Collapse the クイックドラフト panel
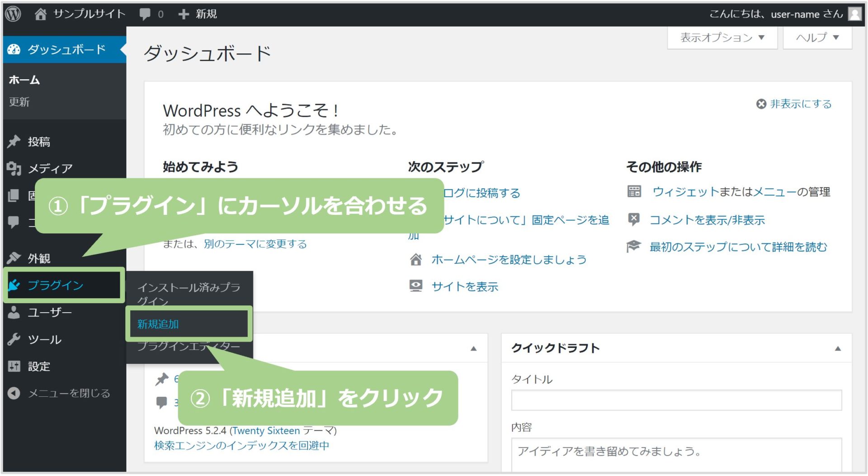The width and height of the screenshot is (868, 476). point(837,348)
